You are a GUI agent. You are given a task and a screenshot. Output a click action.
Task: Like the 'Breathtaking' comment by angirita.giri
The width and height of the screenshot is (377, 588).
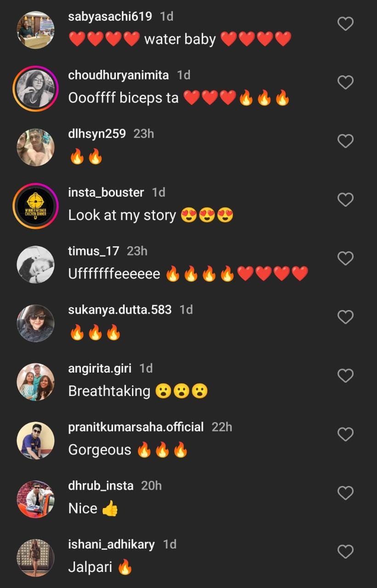[345, 376]
